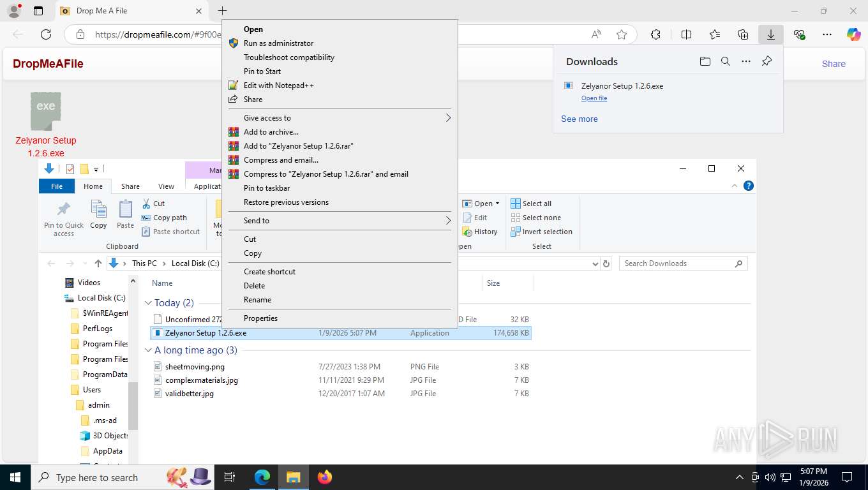Open the ribbon Open dropdown
868x490 pixels.
click(481, 204)
